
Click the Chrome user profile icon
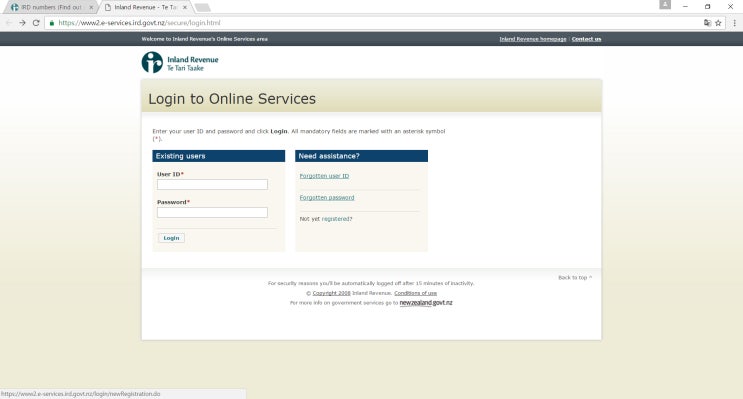[x=665, y=4]
